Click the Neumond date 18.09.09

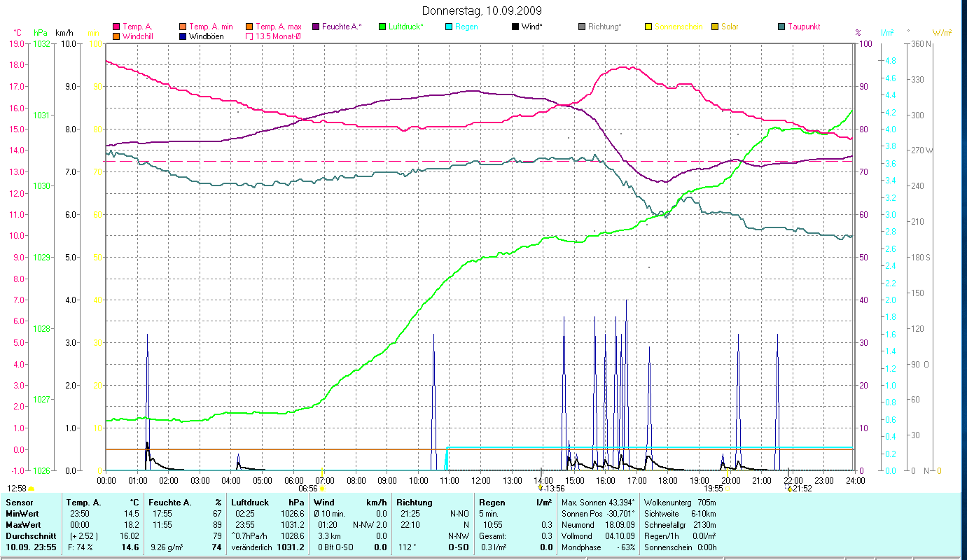620,525
